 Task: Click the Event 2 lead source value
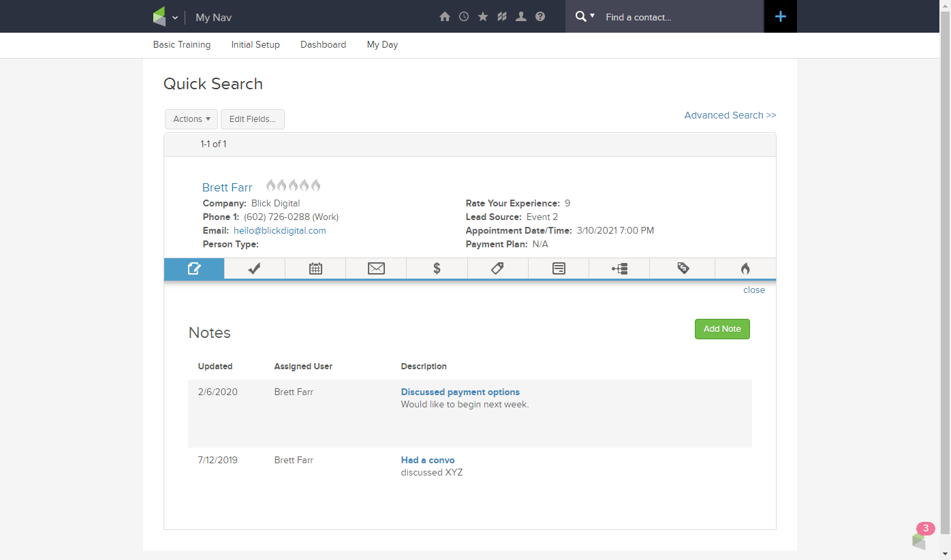coord(542,217)
